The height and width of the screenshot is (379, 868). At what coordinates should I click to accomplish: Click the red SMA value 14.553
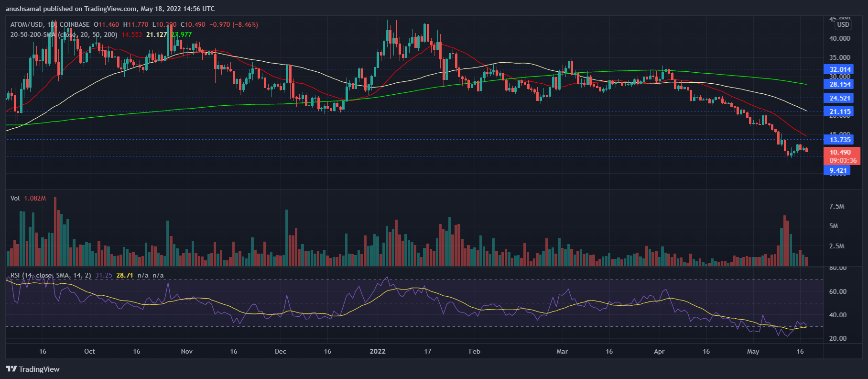click(132, 34)
